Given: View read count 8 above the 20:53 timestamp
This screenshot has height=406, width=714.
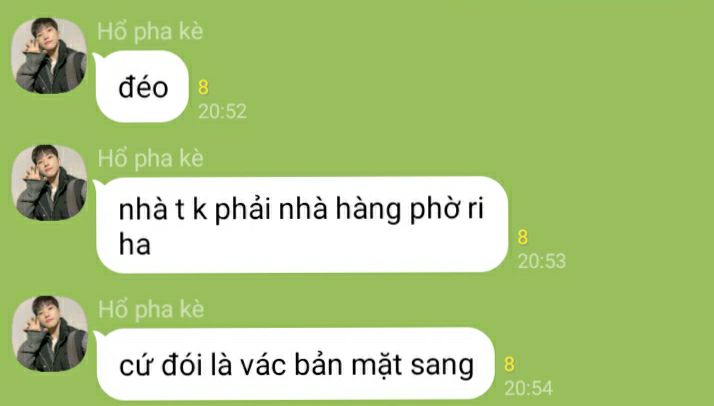Looking at the screenshot, I should [x=523, y=237].
